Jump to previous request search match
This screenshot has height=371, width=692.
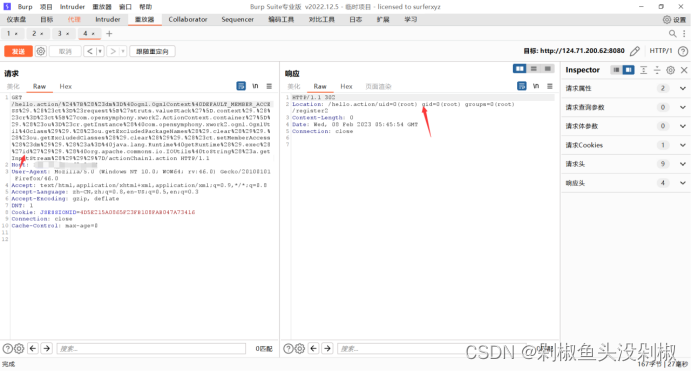tap(33, 349)
